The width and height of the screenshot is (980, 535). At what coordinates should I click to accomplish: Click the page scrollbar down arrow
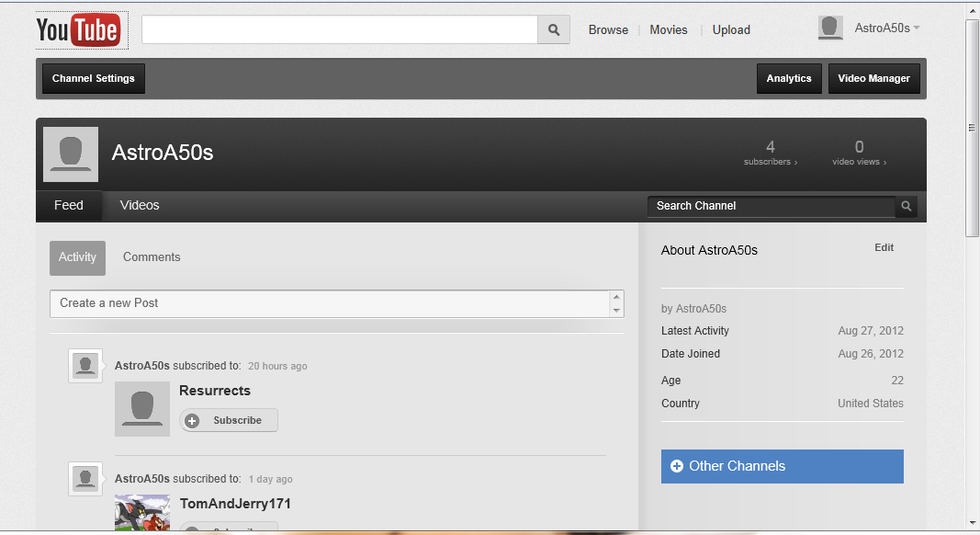click(972, 523)
